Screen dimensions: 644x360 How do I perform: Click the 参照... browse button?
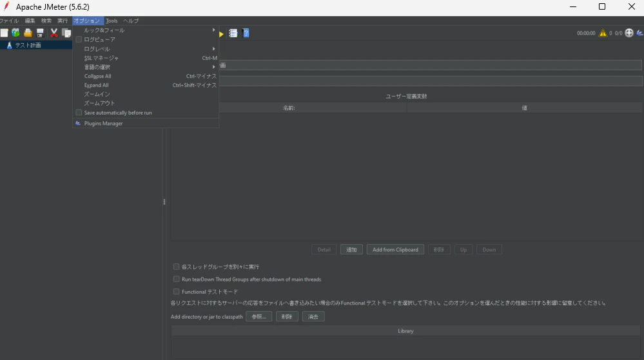259,316
